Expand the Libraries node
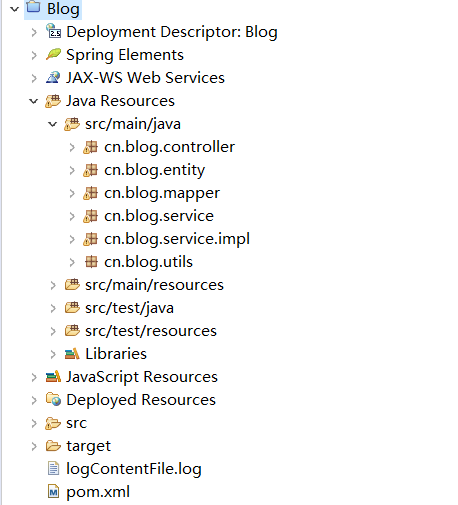Viewport: 458px width, 505px height. coord(53,354)
